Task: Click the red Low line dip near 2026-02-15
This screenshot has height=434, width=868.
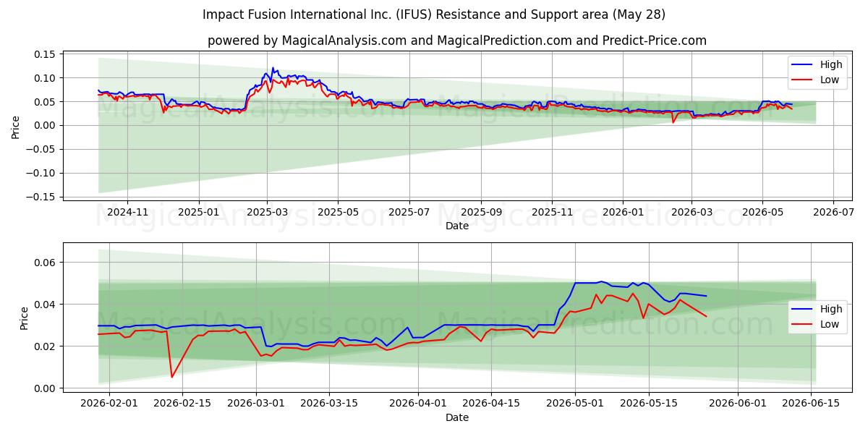Action: pos(172,377)
